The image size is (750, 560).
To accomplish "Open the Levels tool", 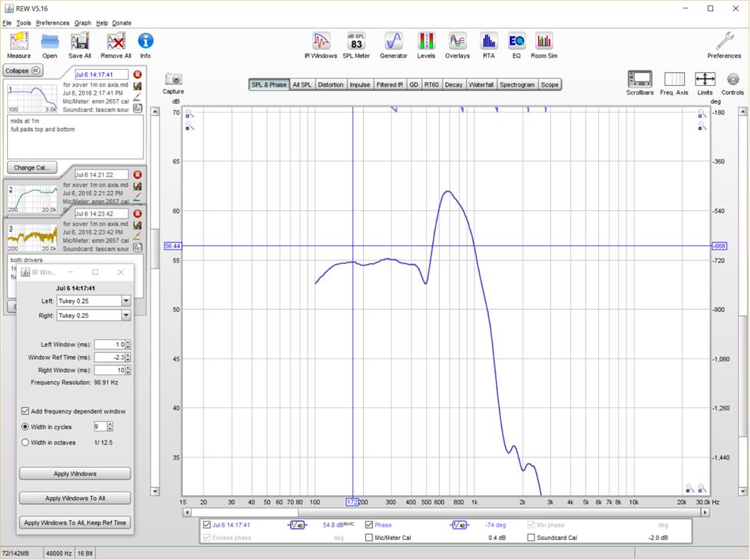I will pyautogui.click(x=426, y=45).
